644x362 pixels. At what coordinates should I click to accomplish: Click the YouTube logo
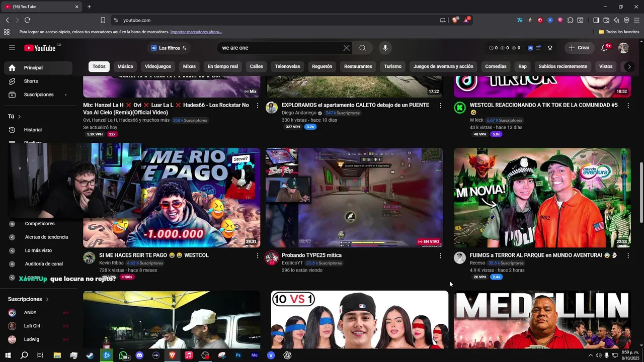[40, 48]
